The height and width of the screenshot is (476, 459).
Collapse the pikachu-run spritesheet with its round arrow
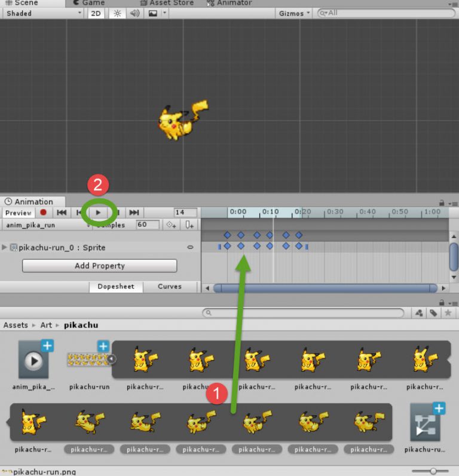(112, 359)
